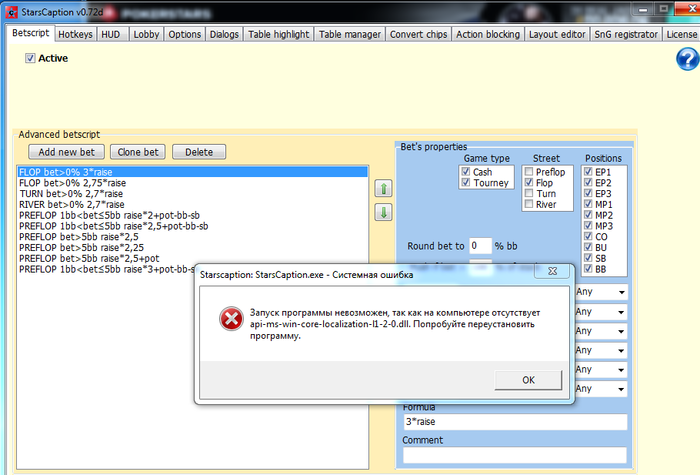Viewport: 700px width, 475px height.
Task: Select the row FLOP bet>0% 3*raise
Action: pyautogui.click(x=192, y=172)
